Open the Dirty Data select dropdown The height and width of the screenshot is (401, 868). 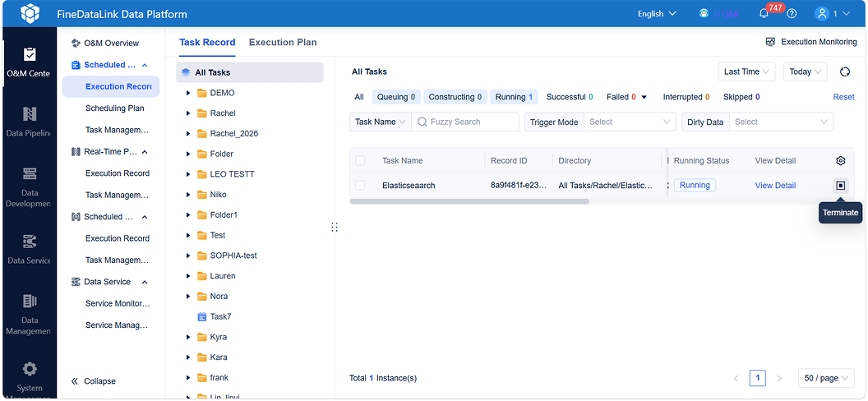point(781,122)
